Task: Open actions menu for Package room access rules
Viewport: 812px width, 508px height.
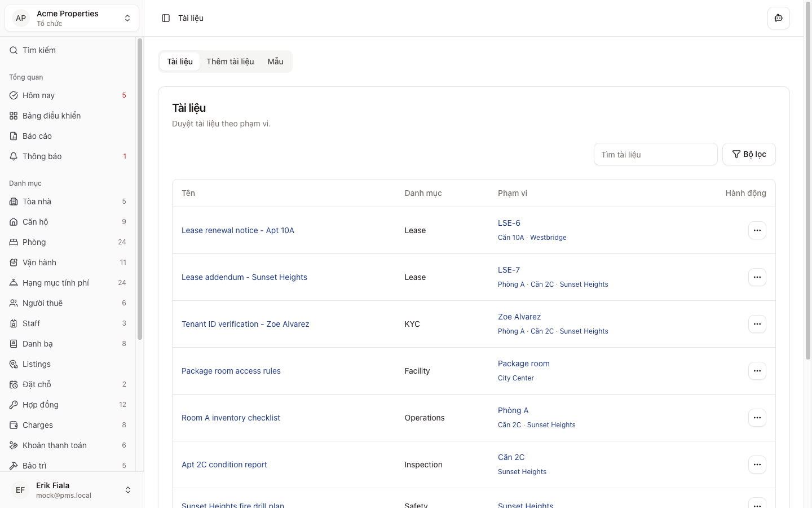Action: pyautogui.click(x=757, y=371)
